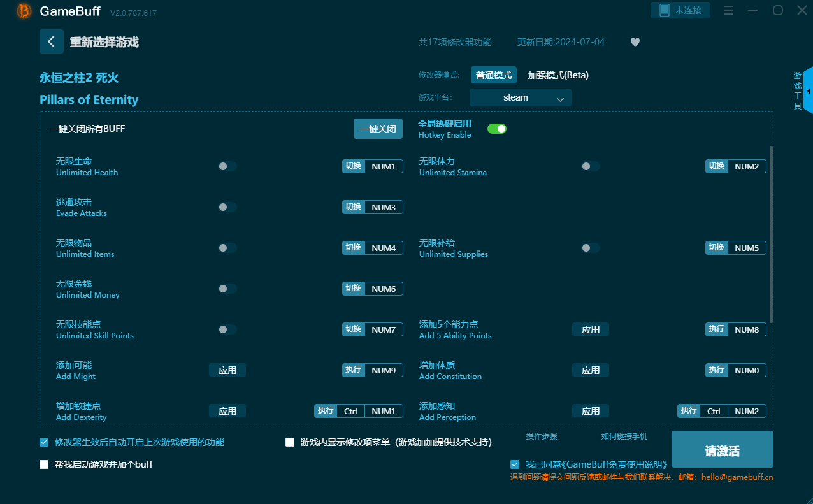Enable Unlimited Stamina toggle

click(x=591, y=166)
